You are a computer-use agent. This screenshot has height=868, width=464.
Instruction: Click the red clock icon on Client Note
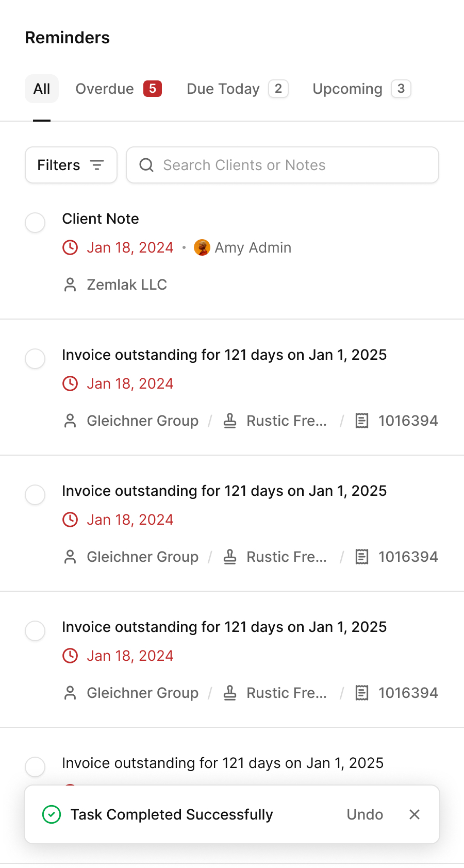coord(70,248)
